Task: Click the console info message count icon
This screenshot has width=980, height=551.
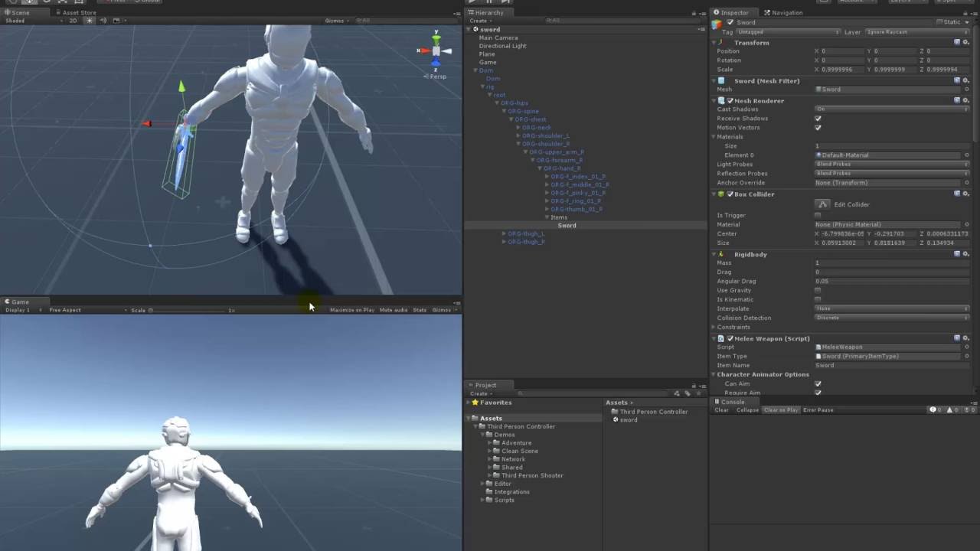Action: pyautogui.click(x=934, y=410)
